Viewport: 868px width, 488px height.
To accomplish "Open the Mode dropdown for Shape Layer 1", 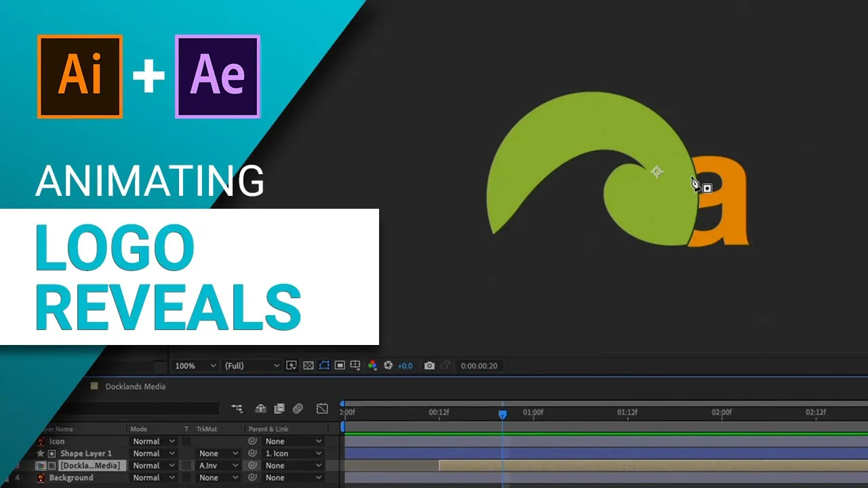I will (154, 453).
